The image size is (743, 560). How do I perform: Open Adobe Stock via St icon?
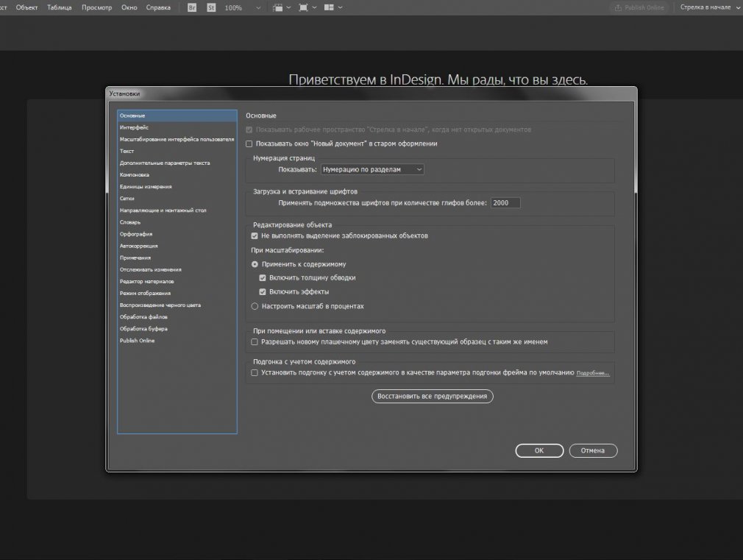click(211, 7)
